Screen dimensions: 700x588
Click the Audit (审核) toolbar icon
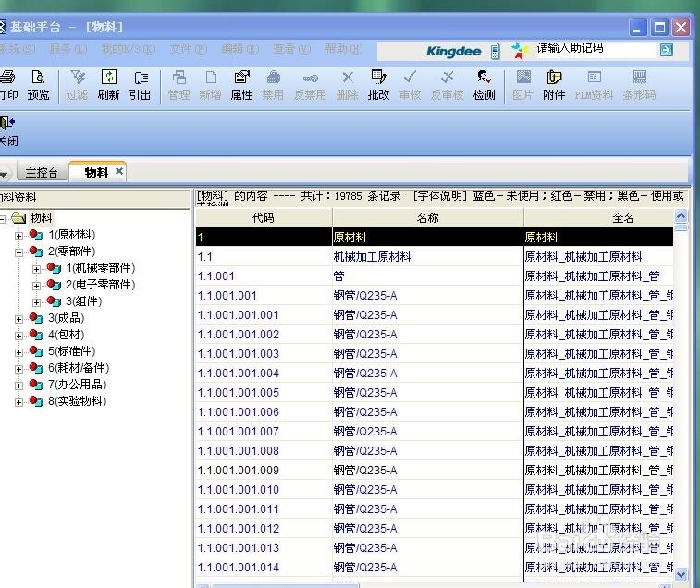[410, 85]
